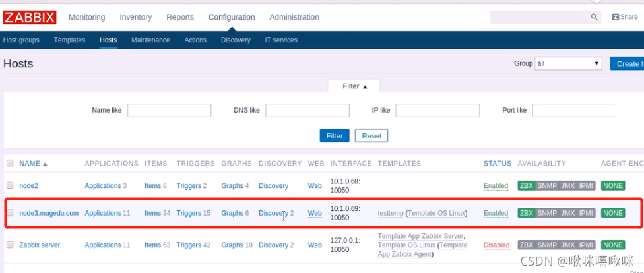Switch to Actions tab
This screenshot has width=644, height=273.
(x=195, y=40)
